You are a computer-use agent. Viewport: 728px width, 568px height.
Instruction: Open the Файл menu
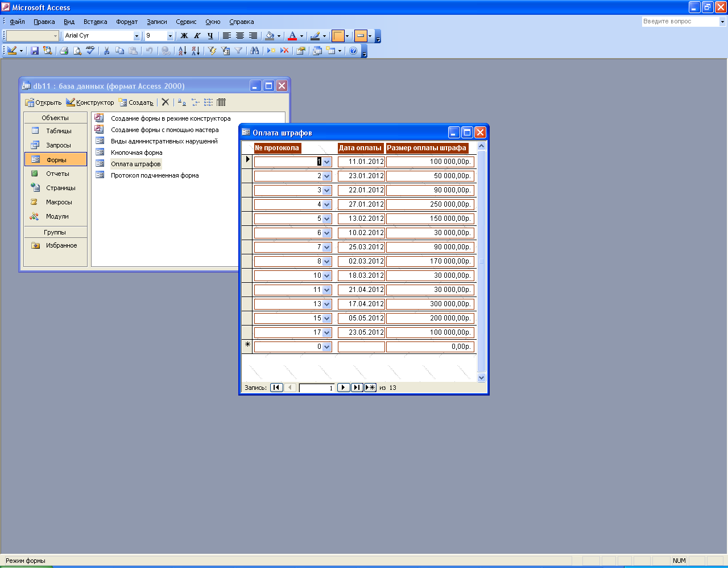coord(17,22)
